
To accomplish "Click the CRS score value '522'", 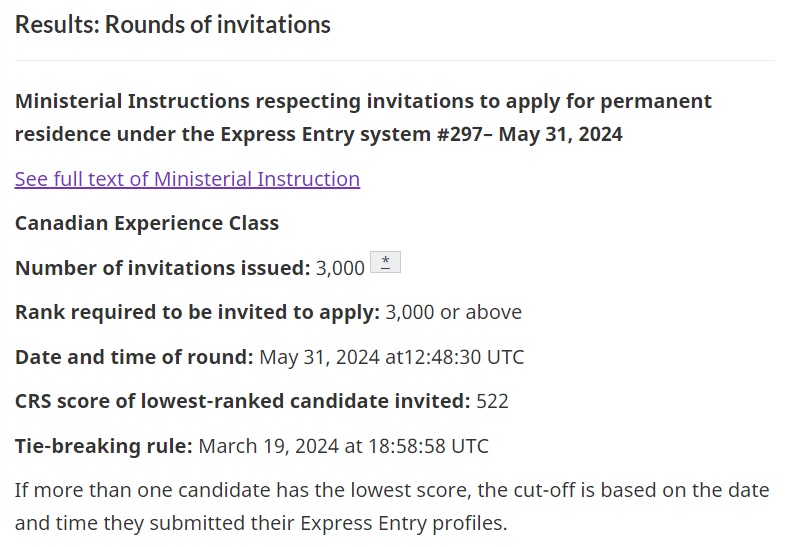I will [492, 401].
